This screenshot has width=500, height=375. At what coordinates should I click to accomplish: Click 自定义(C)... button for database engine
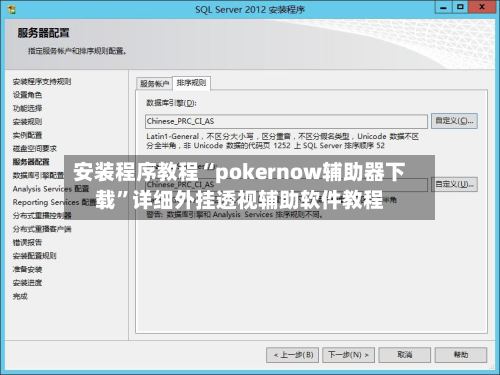pos(454,121)
